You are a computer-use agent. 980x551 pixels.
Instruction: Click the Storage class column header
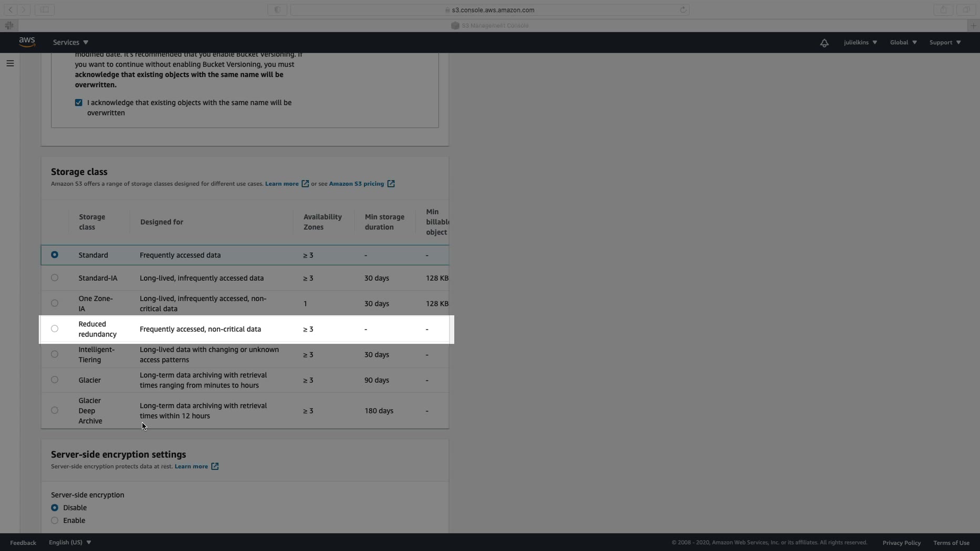92,222
